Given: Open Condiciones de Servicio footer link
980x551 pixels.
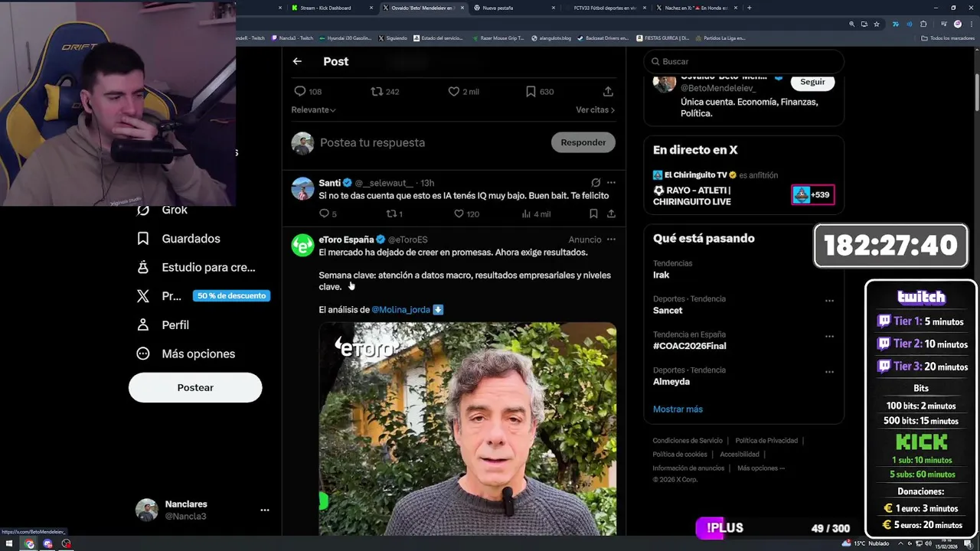Looking at the screenshot, I should pyautogui.click(x=688, y=441).
